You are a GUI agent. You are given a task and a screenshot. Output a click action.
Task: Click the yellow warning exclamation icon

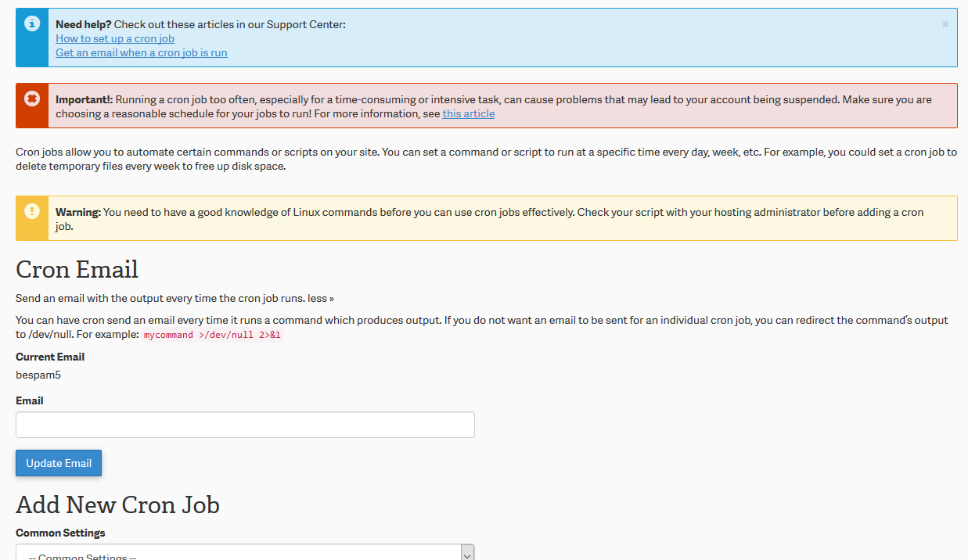tap(32, 211)
